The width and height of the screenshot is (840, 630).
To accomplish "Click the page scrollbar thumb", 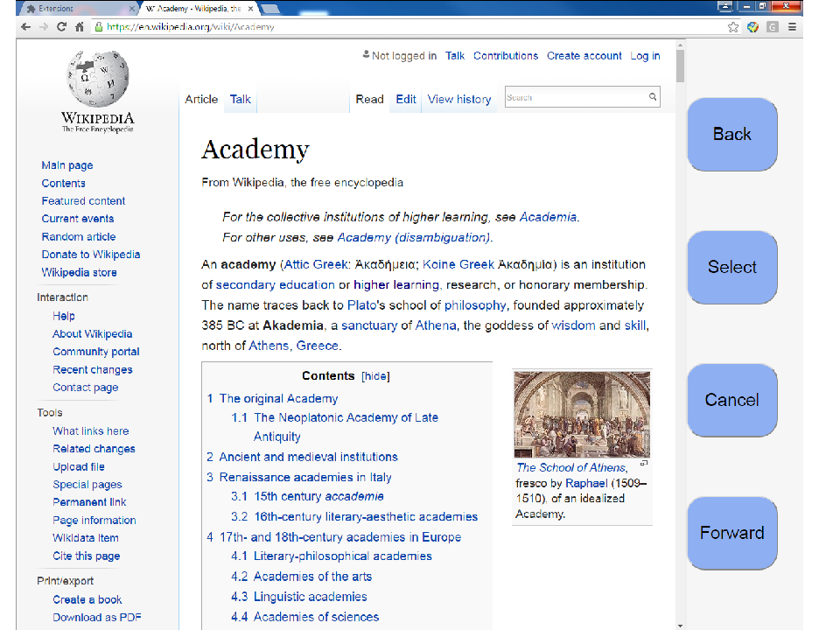I will (681, 66).
